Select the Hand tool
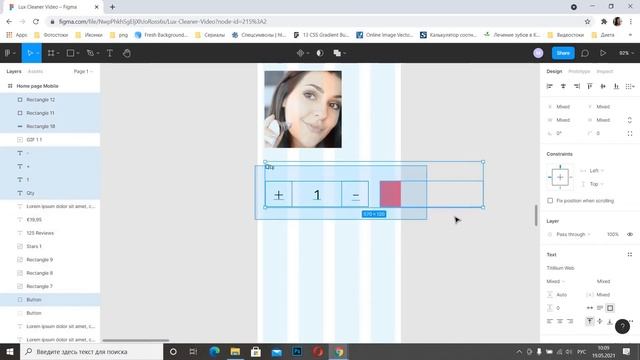This screenshot has width=640, height=360. click(127, 53)
